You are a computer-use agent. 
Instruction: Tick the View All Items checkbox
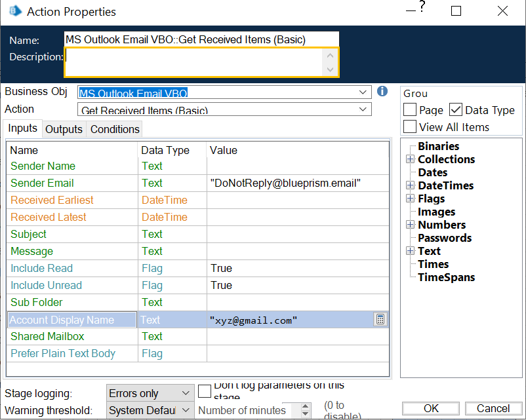410,127
